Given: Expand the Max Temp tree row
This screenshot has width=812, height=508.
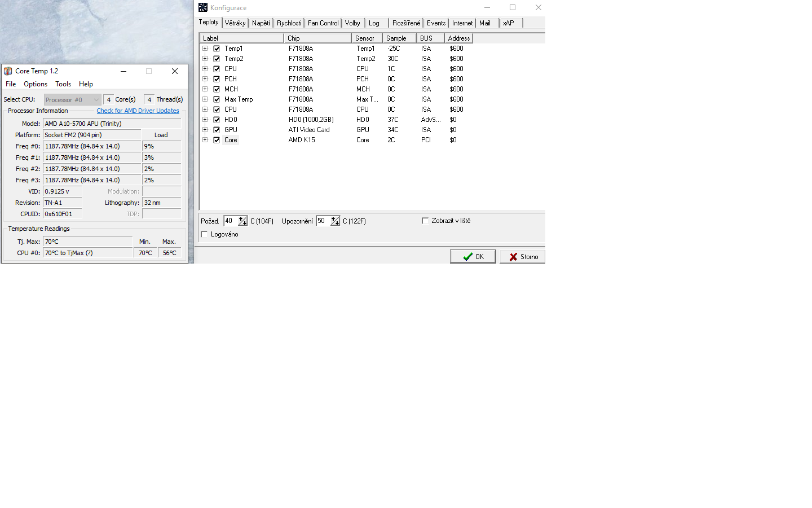Looking at the screenshot, I should [205, 99].
